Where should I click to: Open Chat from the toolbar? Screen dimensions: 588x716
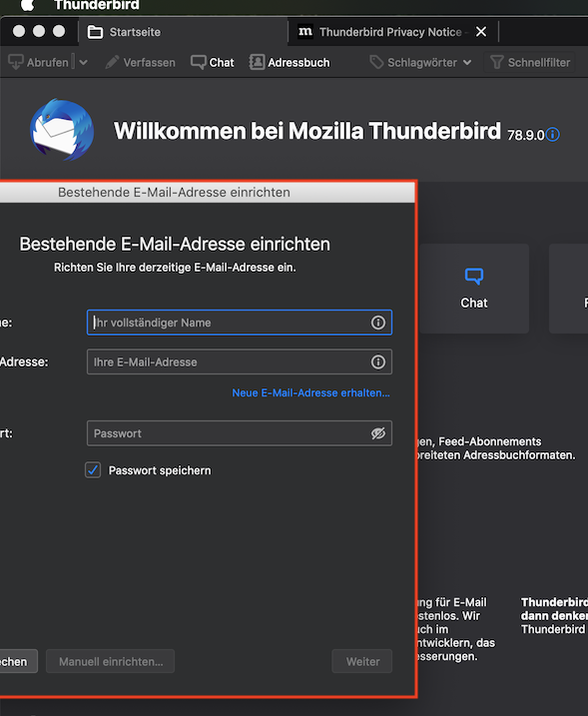tap(213, 62)
